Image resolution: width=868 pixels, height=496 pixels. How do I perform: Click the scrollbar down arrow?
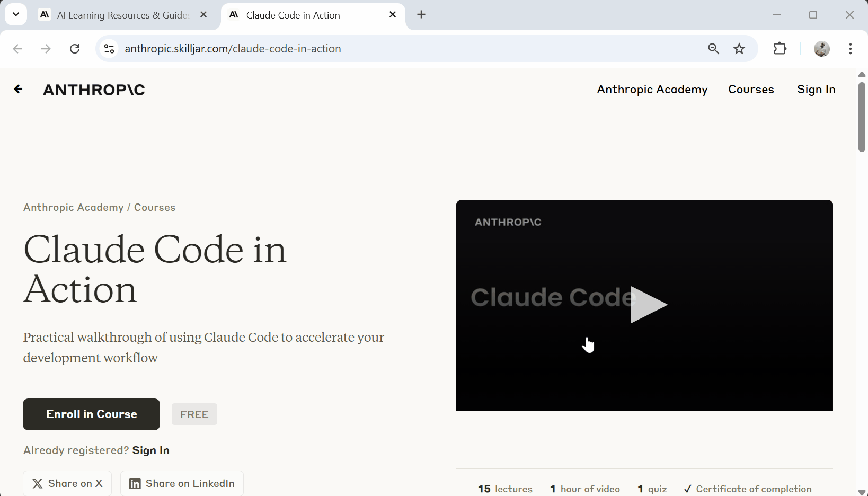click(862, 492)
